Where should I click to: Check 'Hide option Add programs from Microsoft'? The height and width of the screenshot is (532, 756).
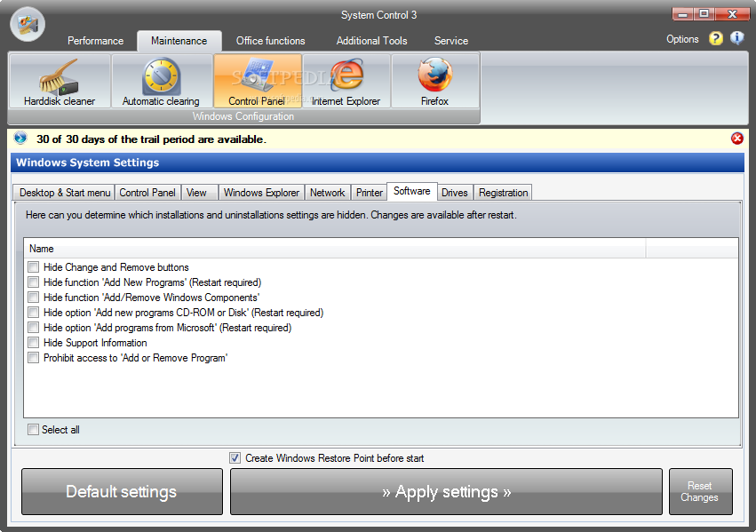click(x=33, y=327)
